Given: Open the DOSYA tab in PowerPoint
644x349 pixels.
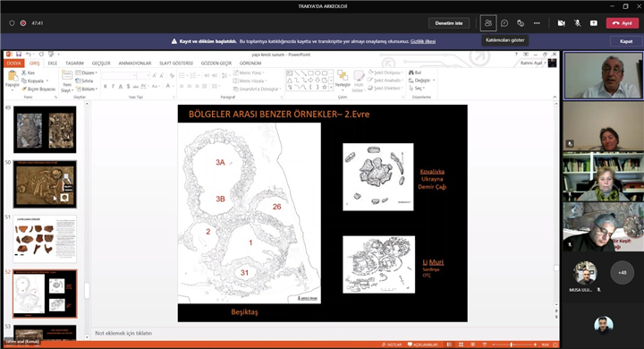Looking at the screenshot, I should [13, 63].
